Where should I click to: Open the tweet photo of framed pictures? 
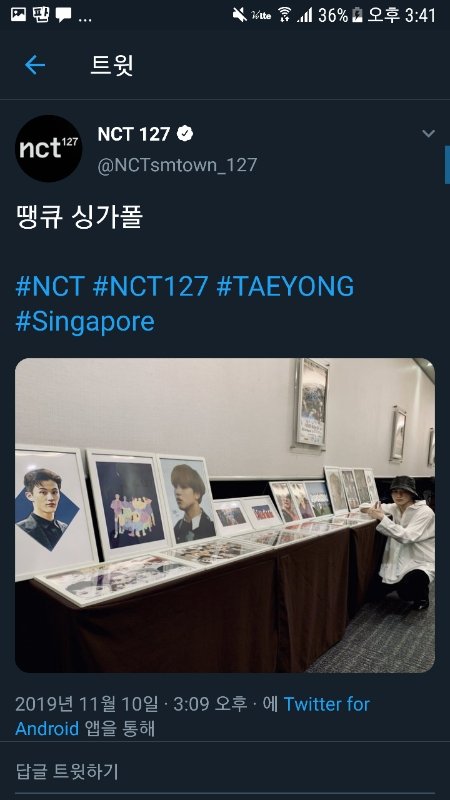(x=225, y=515)
